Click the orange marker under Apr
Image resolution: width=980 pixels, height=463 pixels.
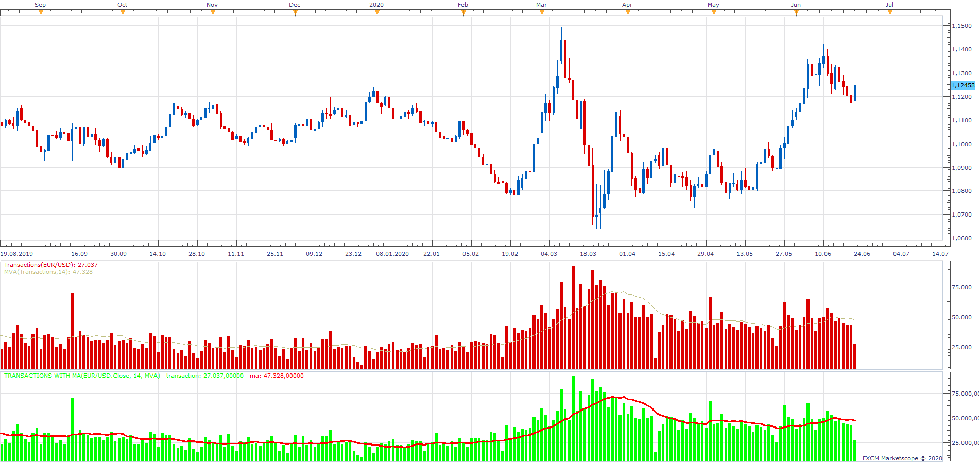coord(628,12)
